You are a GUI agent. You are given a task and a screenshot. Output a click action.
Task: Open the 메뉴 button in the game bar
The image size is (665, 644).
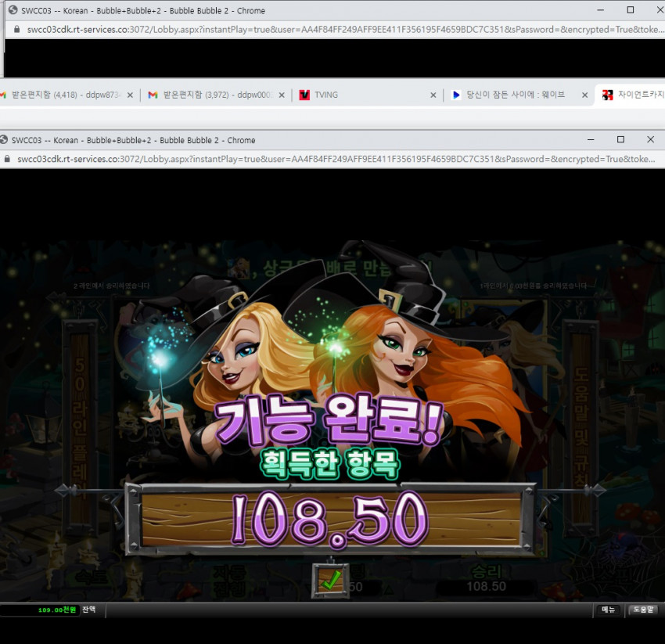(x=609, y=610)
